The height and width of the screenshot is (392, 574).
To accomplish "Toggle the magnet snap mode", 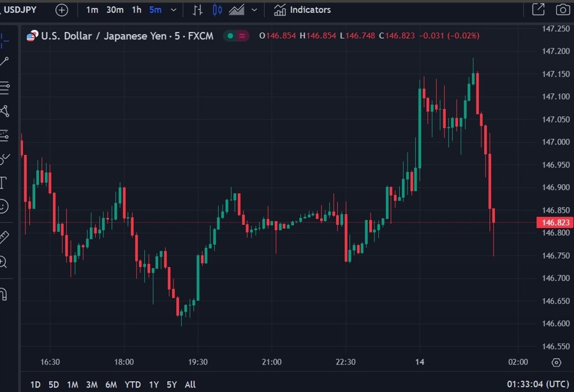I will coord(3,294).
